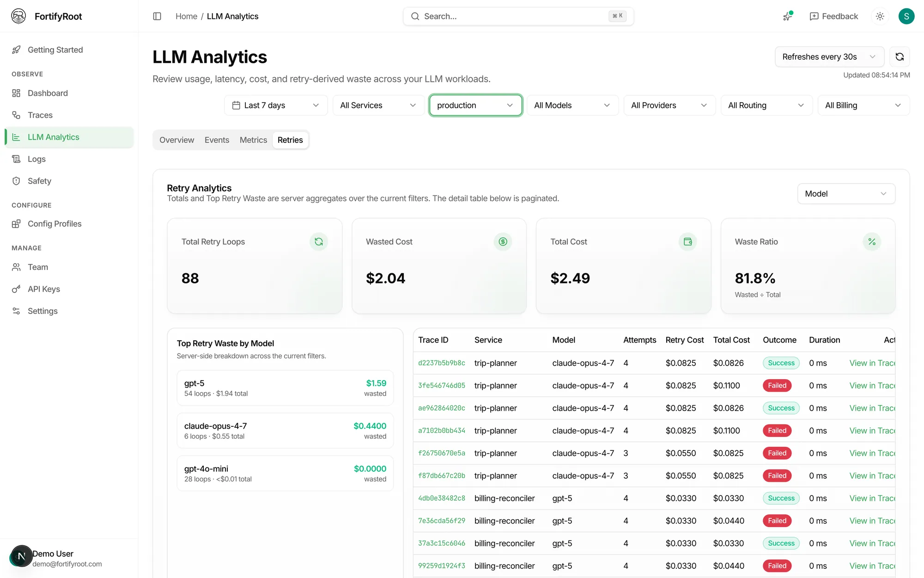The width and height of the screenshot is (924, 578).
Task: Open the All Providers dropdown
Action: 669,105
